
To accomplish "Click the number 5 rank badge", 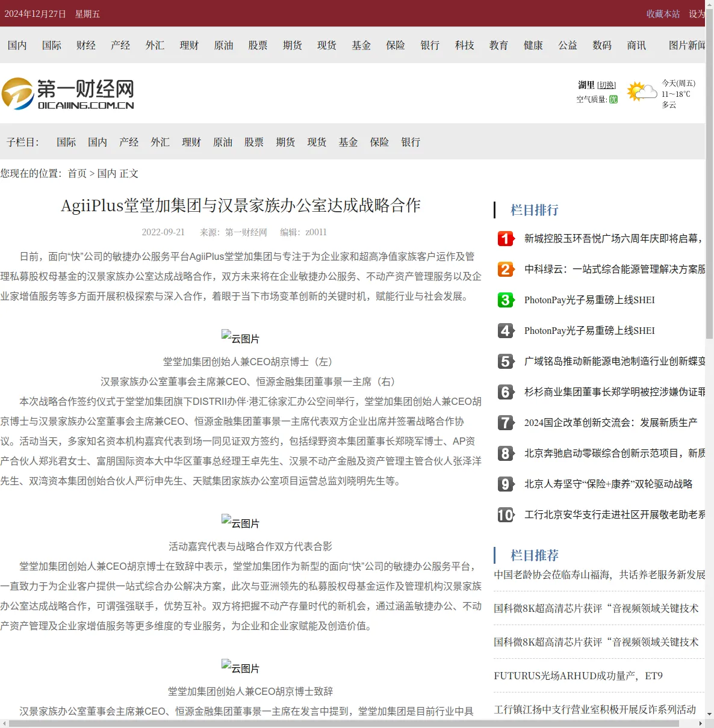I will coord(506,362).
